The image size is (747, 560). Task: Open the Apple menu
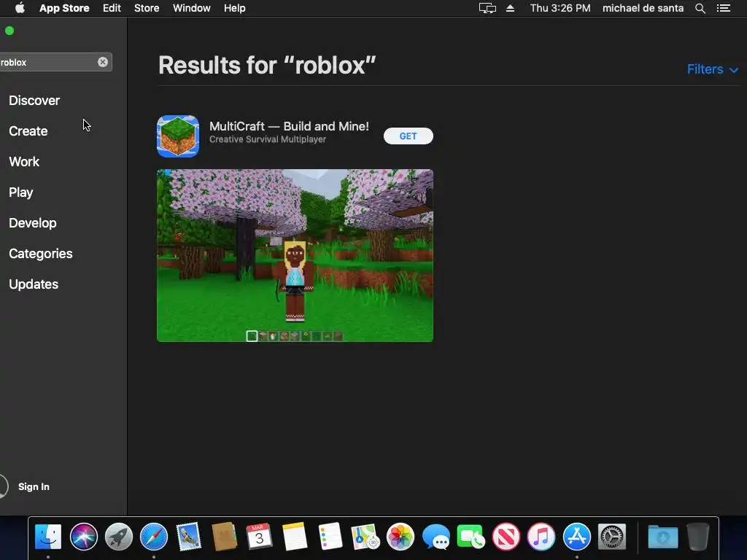click(20, 8)
